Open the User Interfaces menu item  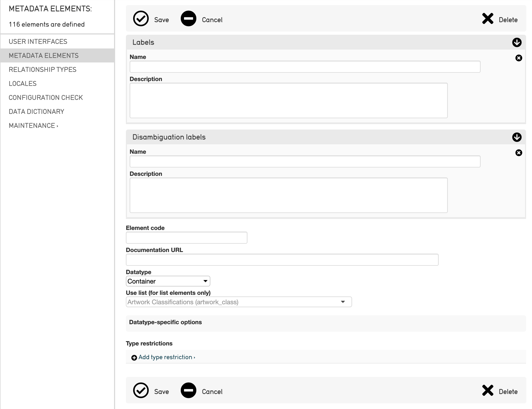tap(38, 41)
